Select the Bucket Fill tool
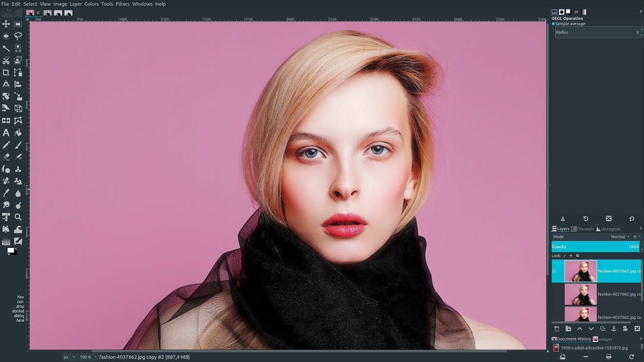This screenshot has width=644, height=362. pyautogui.click(x=18, y=133)
